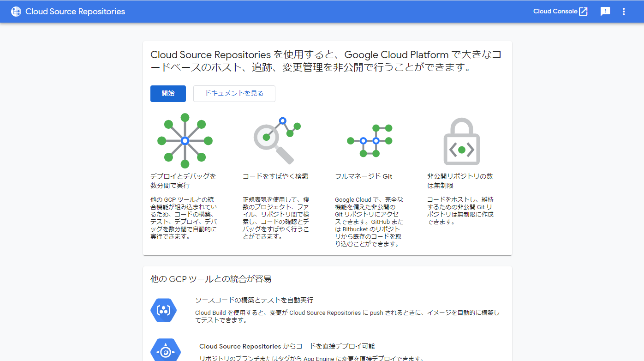Click the paragraph beginning 他の GCP ツールとの統合機能

point(184,218)
